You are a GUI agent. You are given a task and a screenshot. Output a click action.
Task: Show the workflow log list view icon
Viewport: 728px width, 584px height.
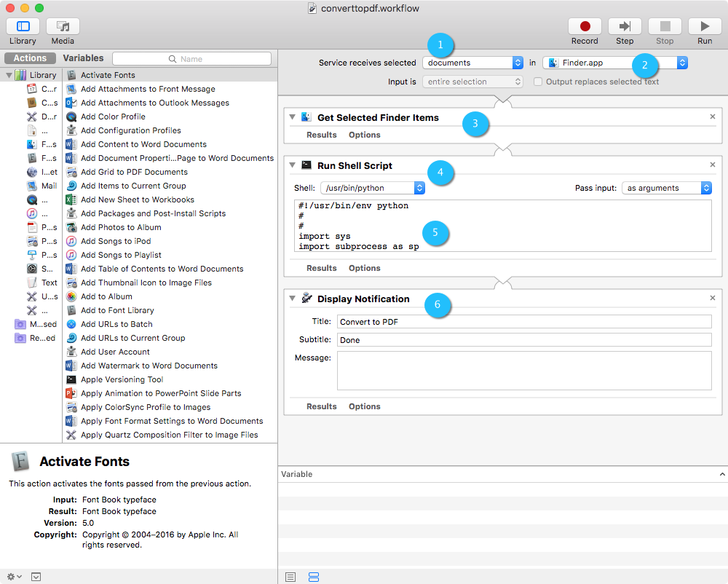pos(290,577)
